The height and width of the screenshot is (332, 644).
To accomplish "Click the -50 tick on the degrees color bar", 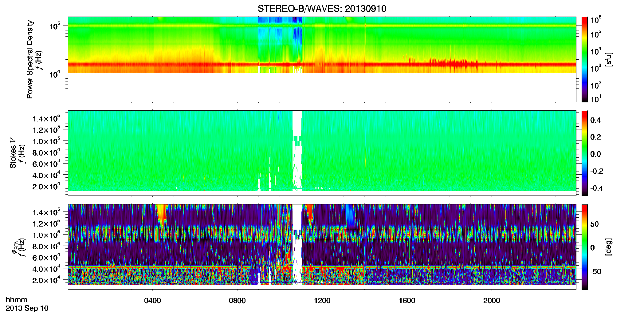I will pos(596,271).
